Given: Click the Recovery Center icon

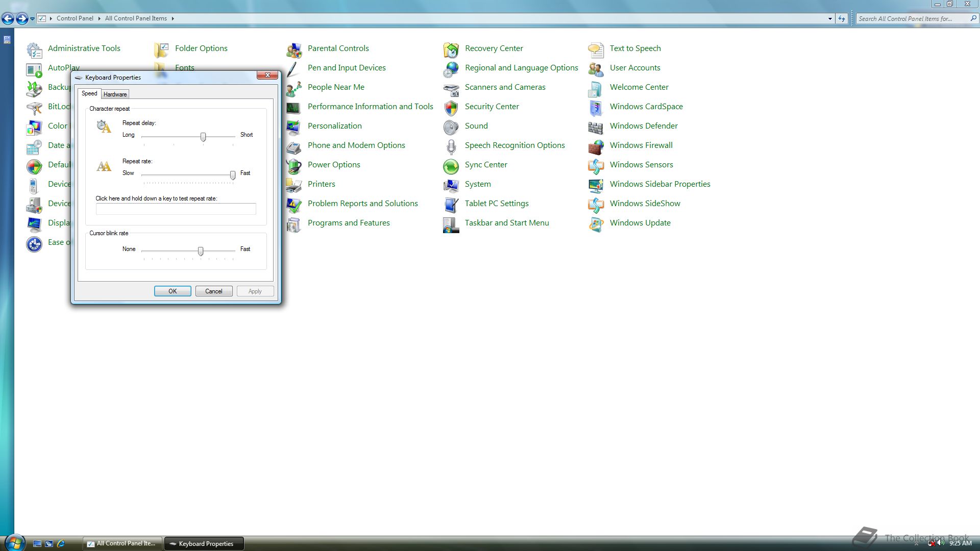Looking at the screenshot, I should (x=451, y=49).
